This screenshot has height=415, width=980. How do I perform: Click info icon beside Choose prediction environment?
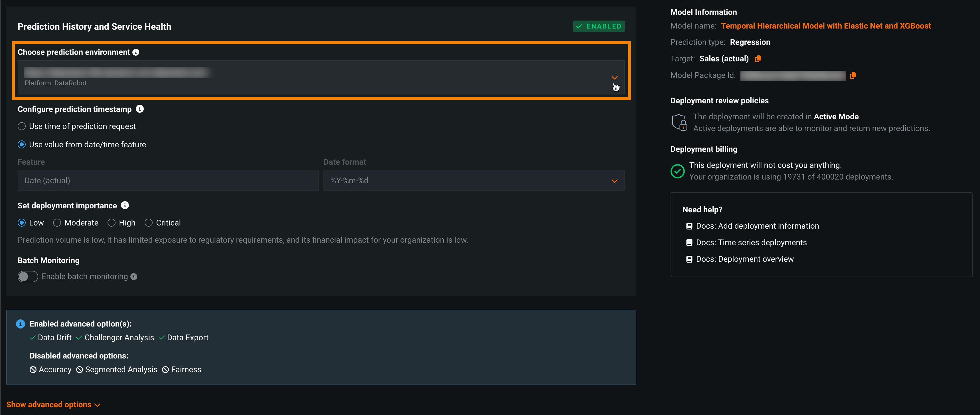point(136,52)
